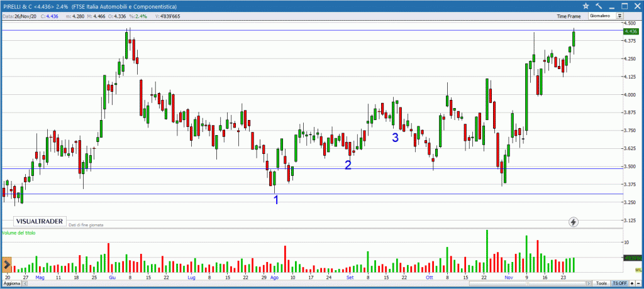Viewport: 644px width, 289px height.
Task: Click the 'Giu' date axis label
Action: coord(112,278)
